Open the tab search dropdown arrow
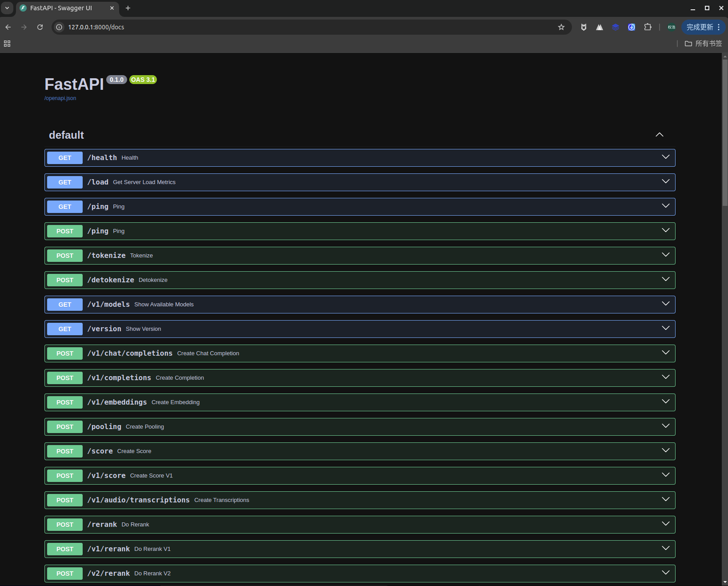The image size is (728, 586). point(7,8)
